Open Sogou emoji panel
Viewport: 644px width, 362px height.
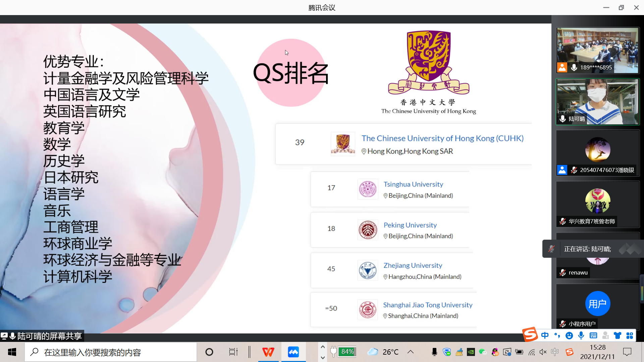click(569, 335)
